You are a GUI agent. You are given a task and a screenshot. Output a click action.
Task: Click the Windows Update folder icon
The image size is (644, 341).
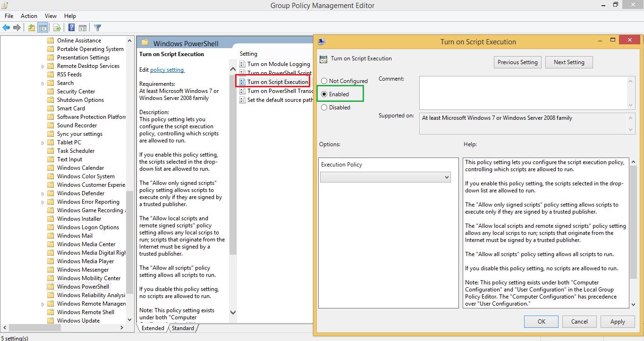(x=51, y=321)
